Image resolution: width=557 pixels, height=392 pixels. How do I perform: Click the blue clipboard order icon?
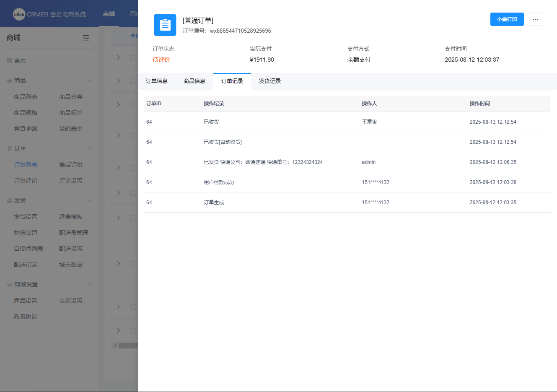pos(165,25)
